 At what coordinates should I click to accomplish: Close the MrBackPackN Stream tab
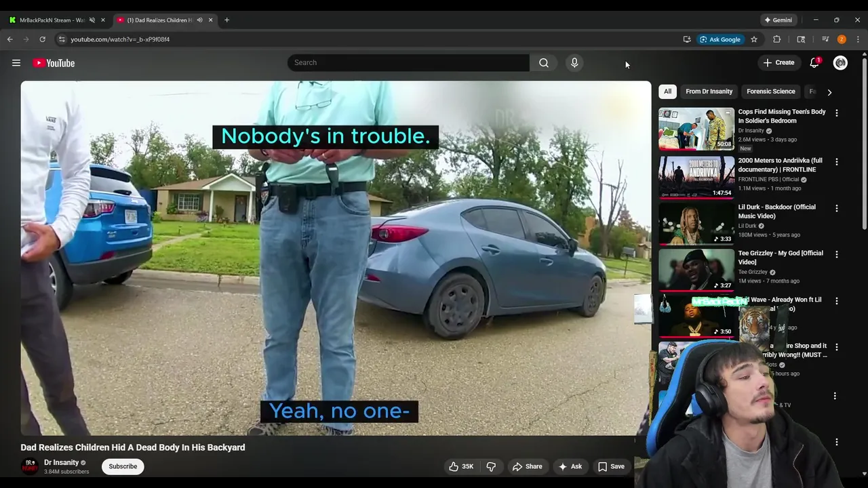point(103,20)
